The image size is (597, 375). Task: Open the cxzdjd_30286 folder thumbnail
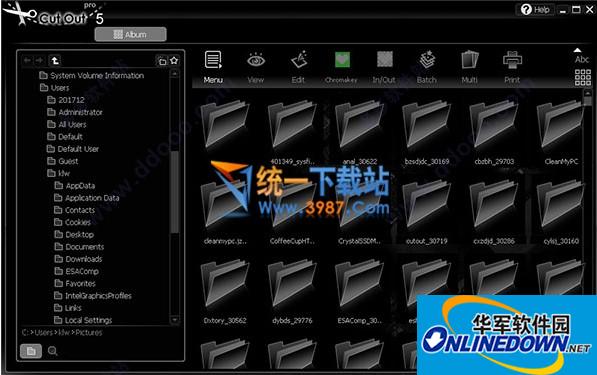point(494,212)
